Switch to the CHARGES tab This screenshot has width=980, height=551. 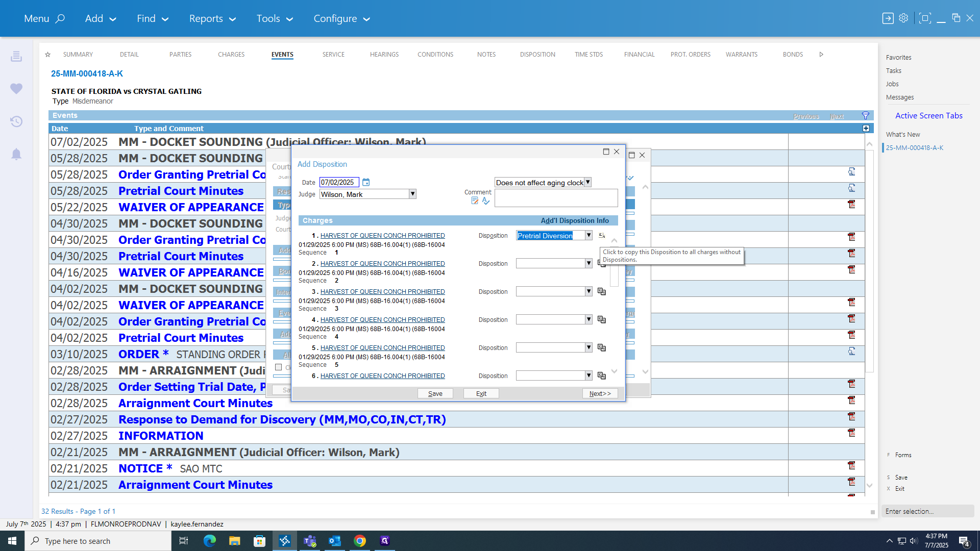tap(231, 55)
